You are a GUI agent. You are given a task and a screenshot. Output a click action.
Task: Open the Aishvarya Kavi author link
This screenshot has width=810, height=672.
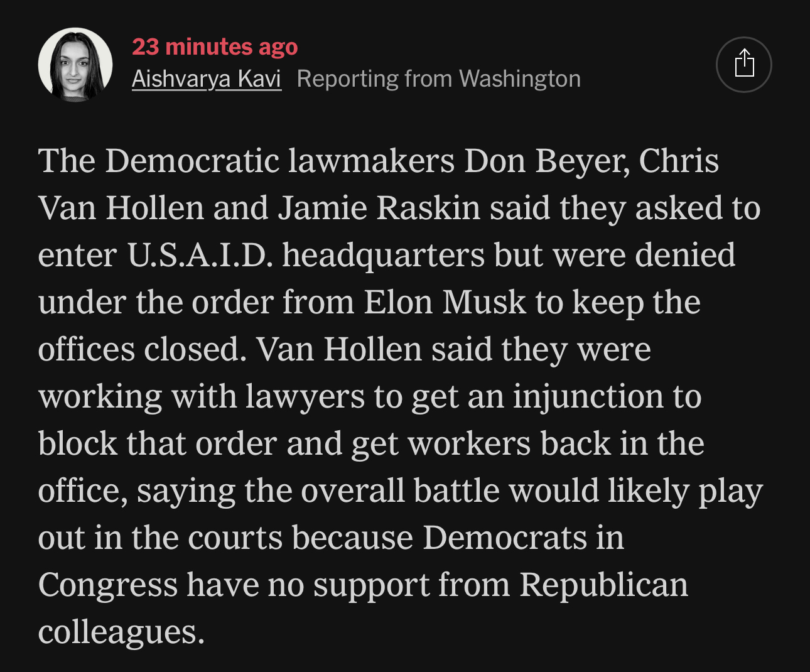pyautogui.click(x=206, y=79)
